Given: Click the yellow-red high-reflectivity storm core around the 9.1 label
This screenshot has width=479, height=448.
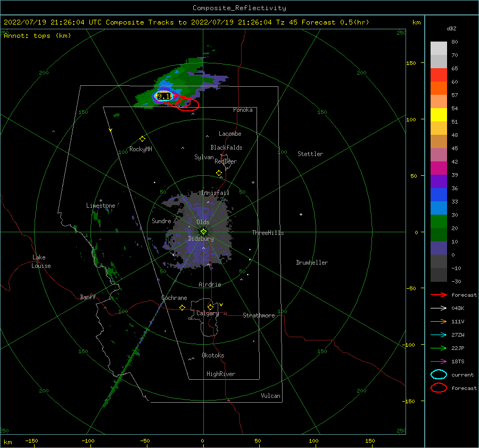Looking at the screenshot, I should coord(164,96).
